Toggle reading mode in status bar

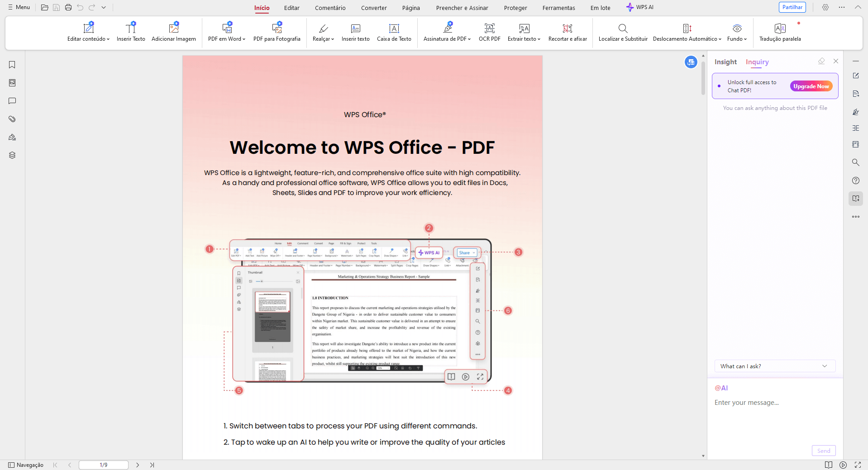coord(829,465)
